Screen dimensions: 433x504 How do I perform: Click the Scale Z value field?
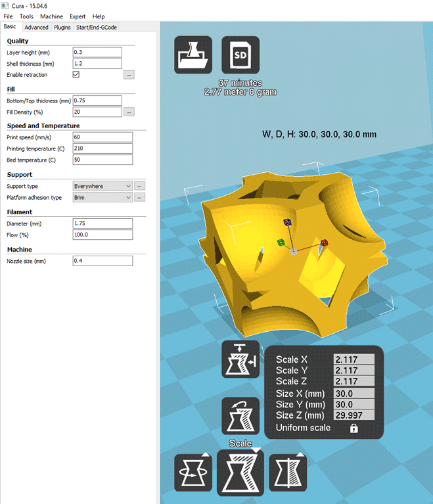tap(354, 381)
